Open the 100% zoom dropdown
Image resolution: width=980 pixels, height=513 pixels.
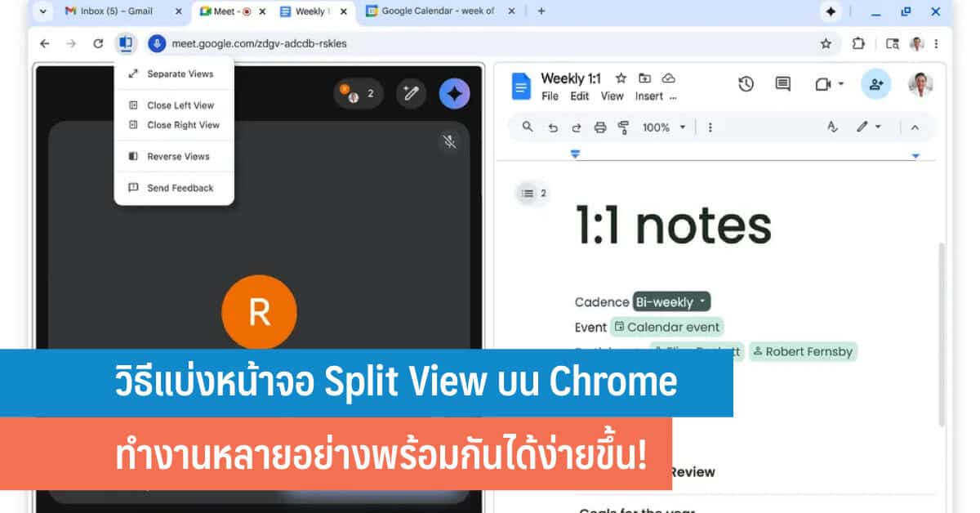[663, 127]
